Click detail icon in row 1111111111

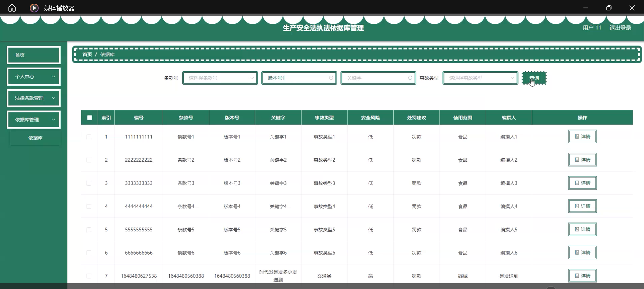pyautogui.click(x=577, y=137)
